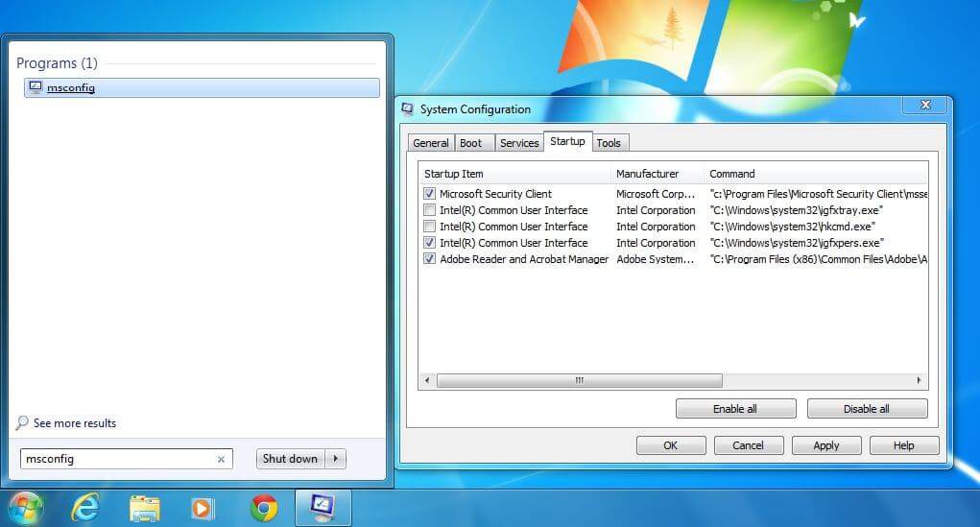Launch Google Chrome from the taskbar
This screenshot has height=527, width=980.
pos(264,508)
